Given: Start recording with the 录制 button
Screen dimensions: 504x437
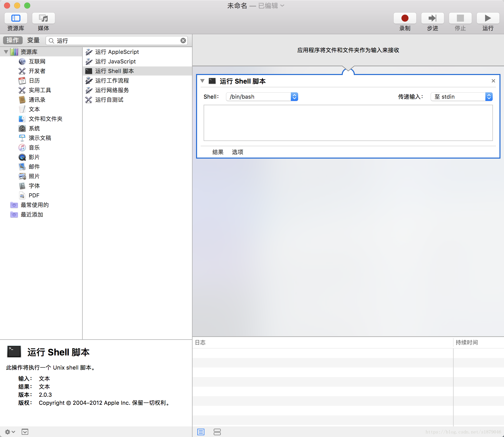Looking at the screenshot, I should (x=405, y=18).
